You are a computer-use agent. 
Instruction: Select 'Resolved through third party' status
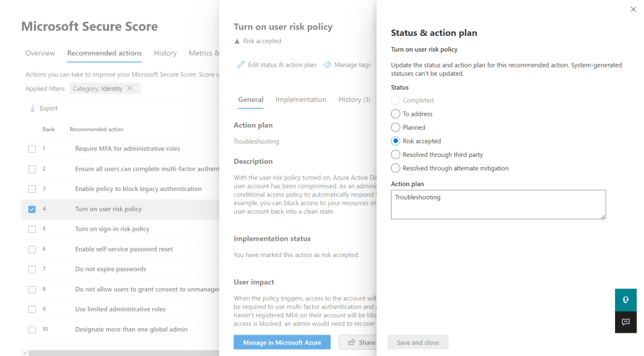click(395, 154)
